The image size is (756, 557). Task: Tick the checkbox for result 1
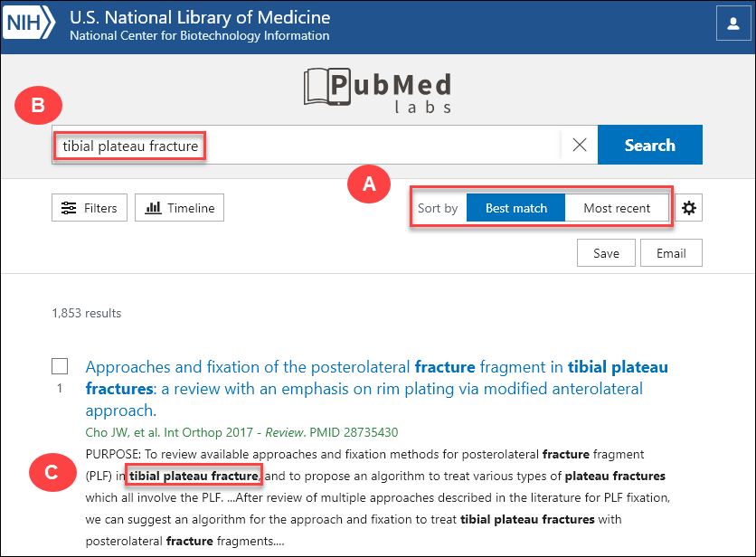60,366
